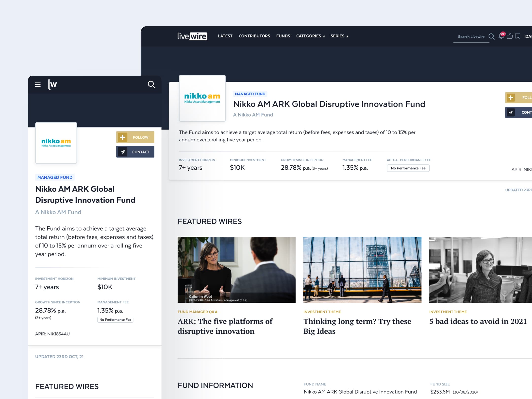Click mobile '7+ years' investment horizon

47,287
